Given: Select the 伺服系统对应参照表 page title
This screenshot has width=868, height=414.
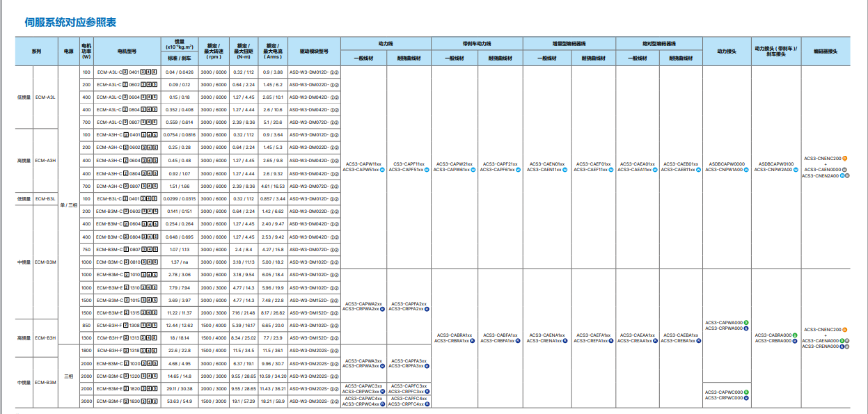Looking at the screenshot, I should coord(70,23).
